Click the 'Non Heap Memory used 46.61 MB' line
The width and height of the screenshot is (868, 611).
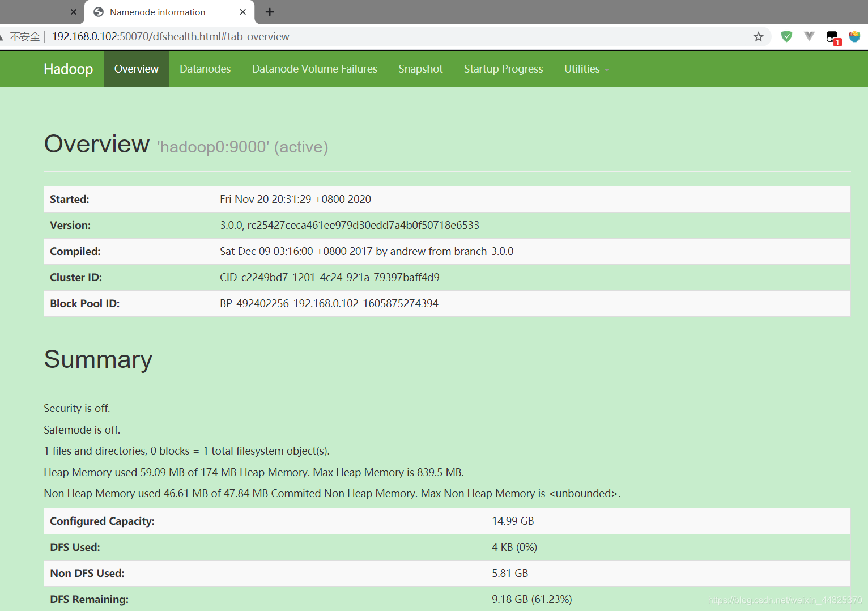pyautogui.click(x=332, y=494)
